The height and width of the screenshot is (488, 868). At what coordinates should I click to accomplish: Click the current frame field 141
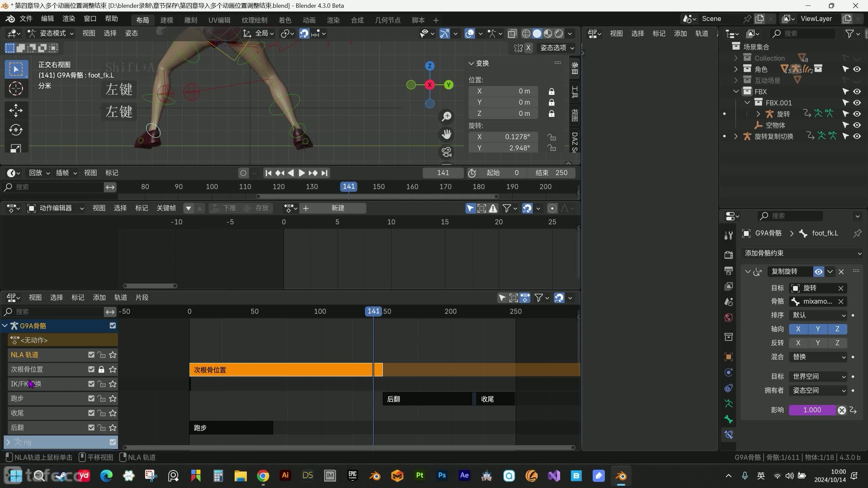point(443,173)
